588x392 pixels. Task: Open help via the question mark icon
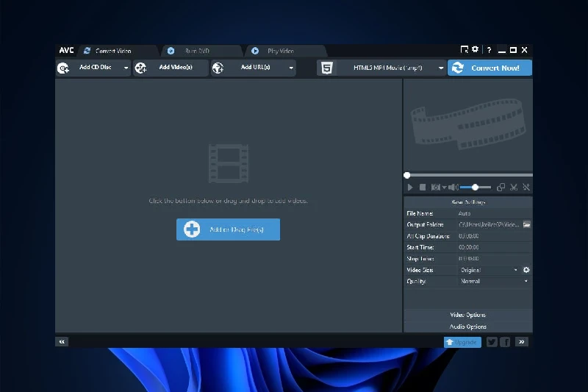coord(489,50)
